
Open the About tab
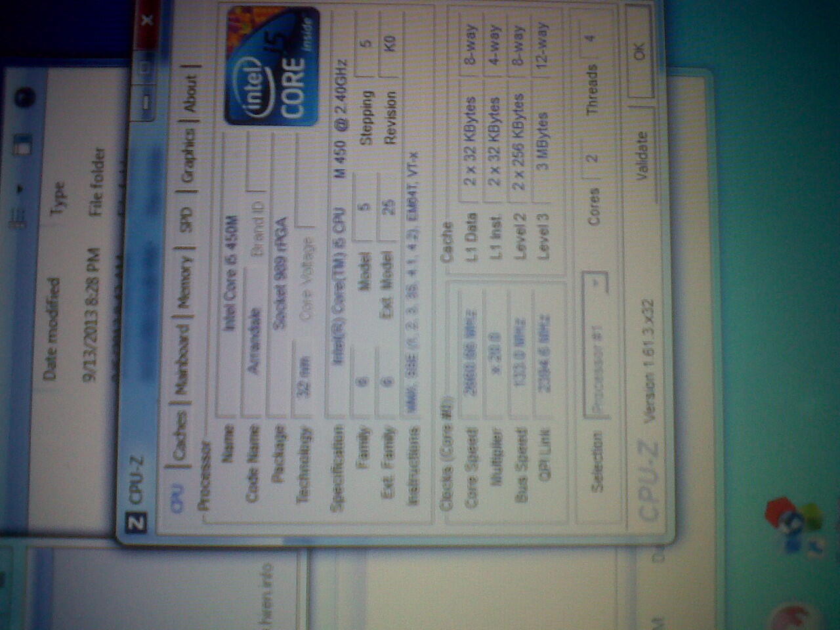pos(190,93)
